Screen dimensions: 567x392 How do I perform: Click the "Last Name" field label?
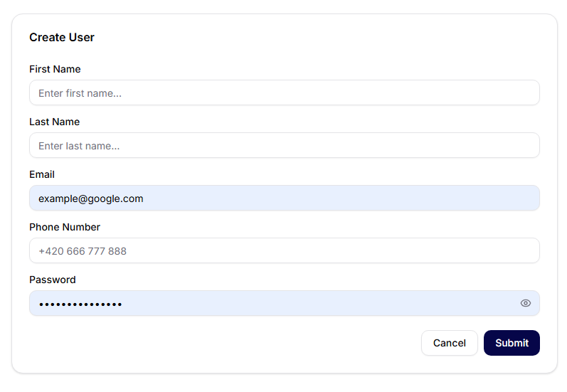[x=54, y=122]
